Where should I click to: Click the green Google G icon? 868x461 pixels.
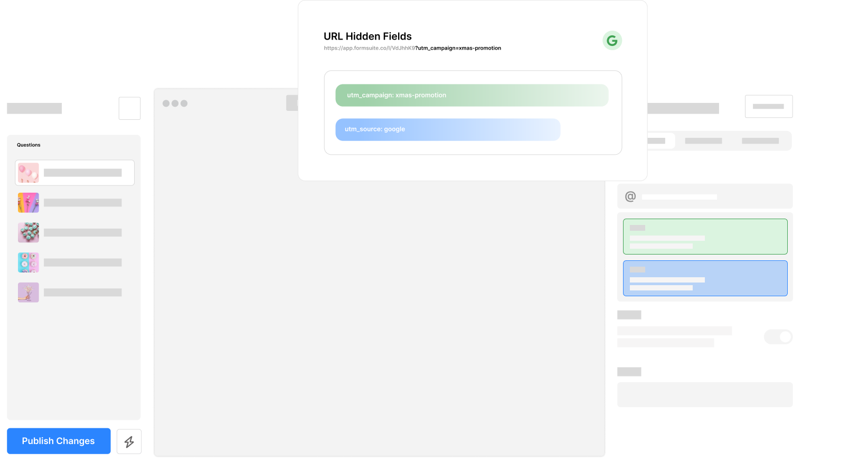(x=612, y=41)
